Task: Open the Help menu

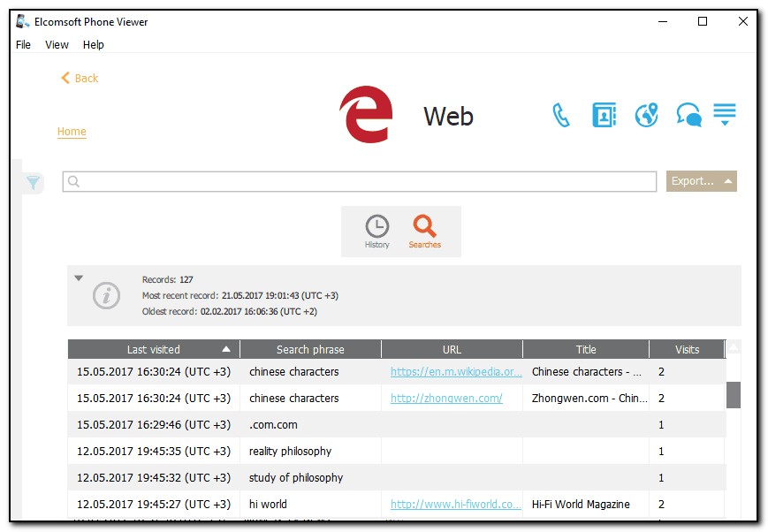Action: (94, 45)
